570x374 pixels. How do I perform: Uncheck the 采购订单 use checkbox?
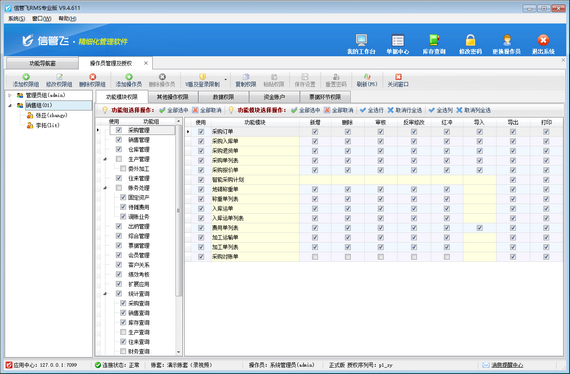[201, 132]
